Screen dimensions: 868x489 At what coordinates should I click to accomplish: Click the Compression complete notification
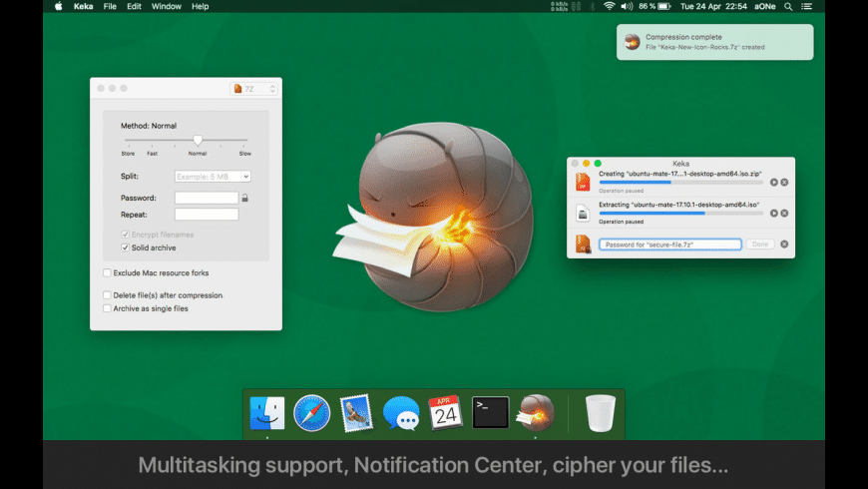[714, 42]
